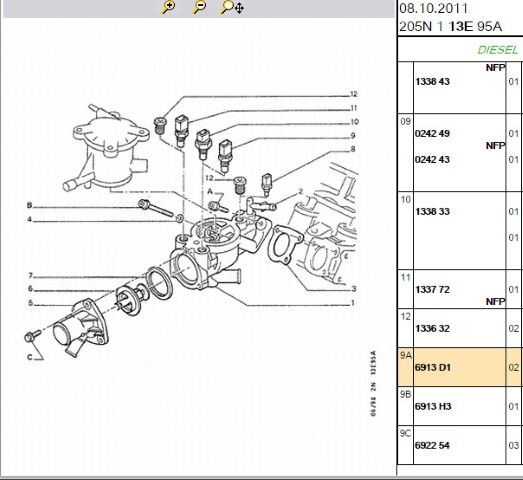Select part number 1338 43
This screenshot has height=480, width=523.
[432, 82]
